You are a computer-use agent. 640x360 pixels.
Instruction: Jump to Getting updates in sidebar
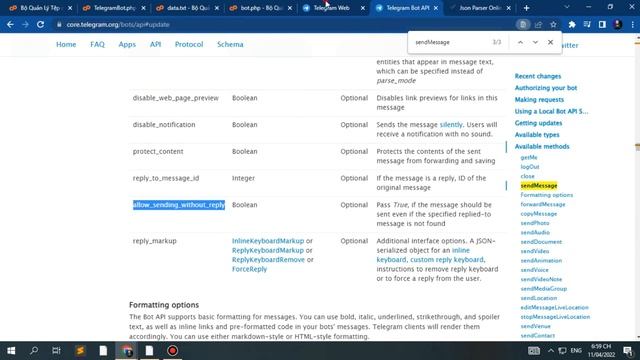[538, 123]
